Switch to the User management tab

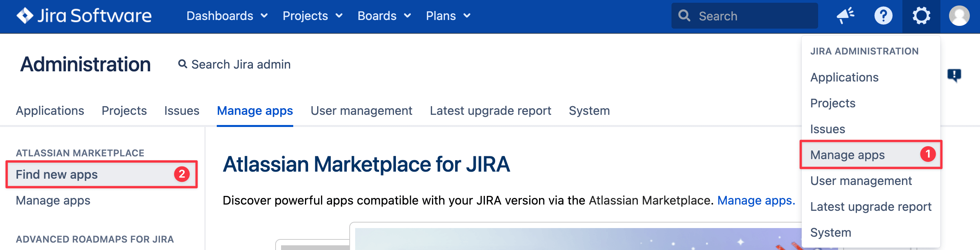point(361,111)
